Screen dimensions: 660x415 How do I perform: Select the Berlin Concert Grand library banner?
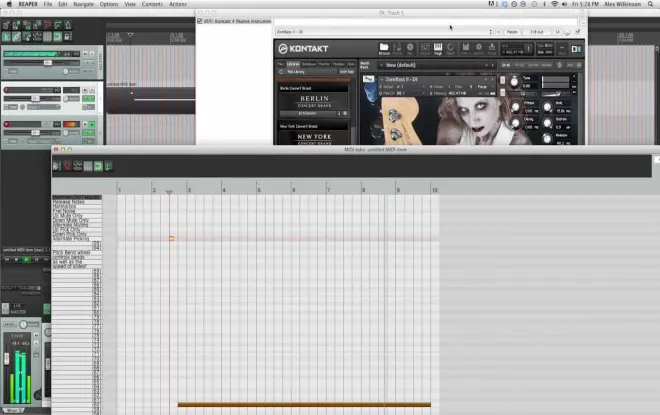click(x=314, y=101)
